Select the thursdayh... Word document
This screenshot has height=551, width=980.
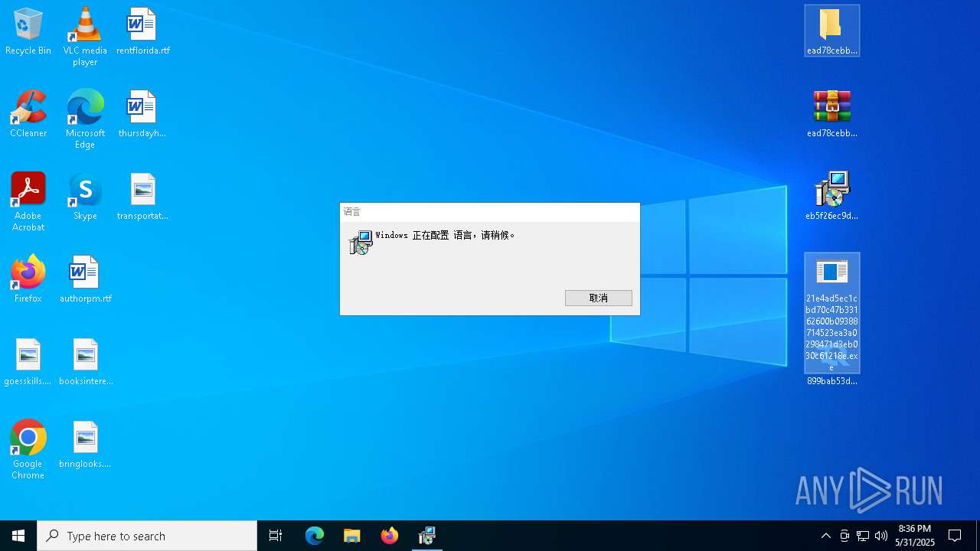tap(142, 115)
